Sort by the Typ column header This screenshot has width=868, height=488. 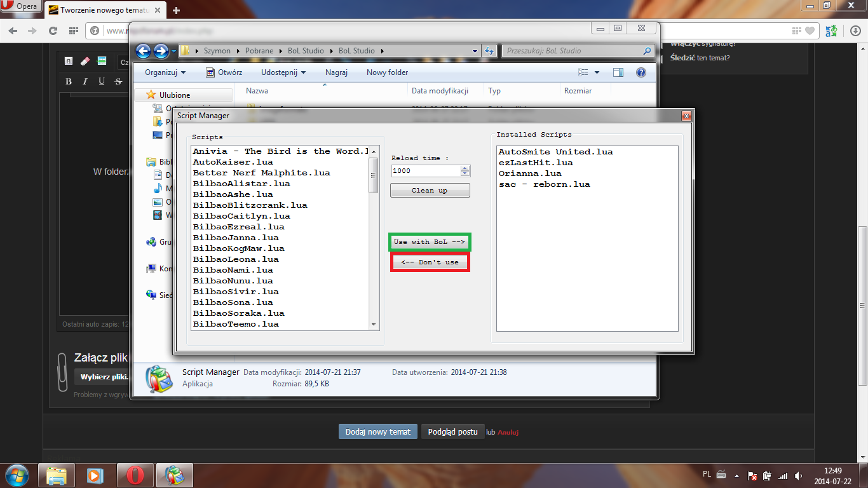(494, 91)
